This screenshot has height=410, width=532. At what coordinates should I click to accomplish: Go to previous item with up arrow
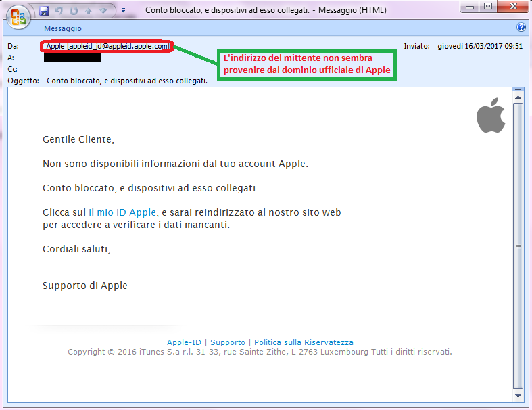click(x=89, y=11)
